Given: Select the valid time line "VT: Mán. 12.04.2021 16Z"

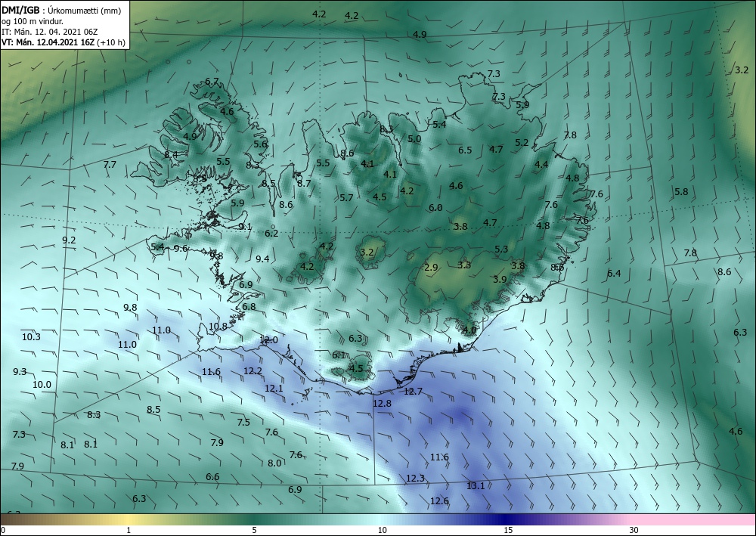Looking at the screenshot, I should click(x=48, y=42).
